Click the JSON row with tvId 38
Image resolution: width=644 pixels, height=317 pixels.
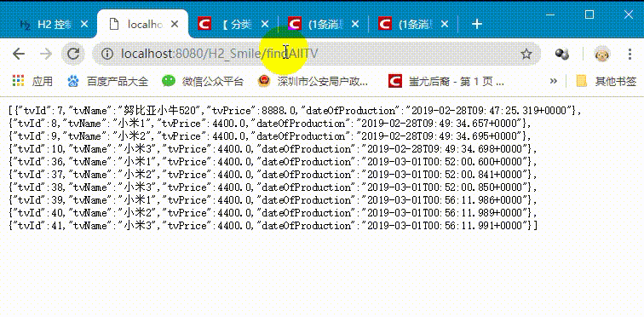coord(273,187)
